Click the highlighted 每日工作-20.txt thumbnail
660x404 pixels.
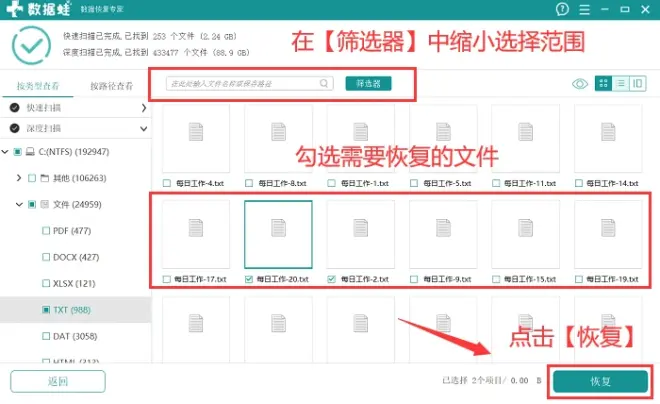click(278, 234)
